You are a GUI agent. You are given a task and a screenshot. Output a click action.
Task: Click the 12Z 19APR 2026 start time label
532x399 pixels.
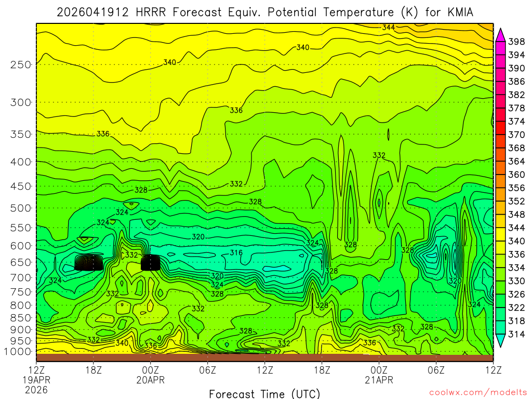36,379
